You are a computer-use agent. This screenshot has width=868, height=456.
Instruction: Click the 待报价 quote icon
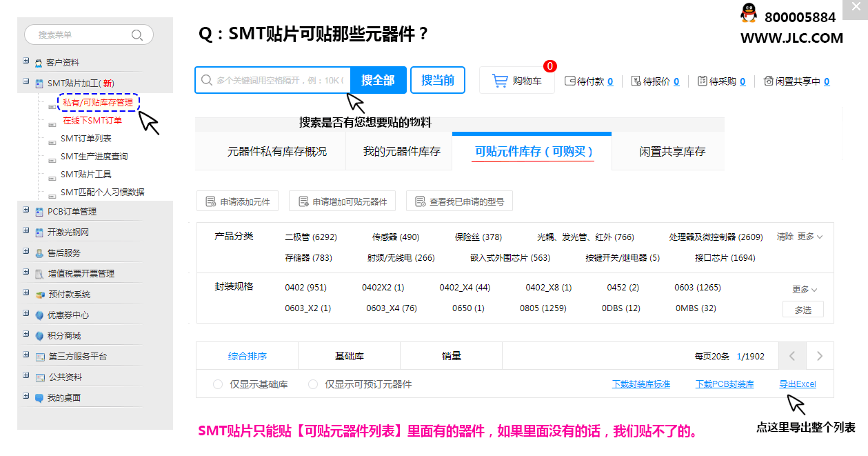pyautogui.click(x=636, y=81)
